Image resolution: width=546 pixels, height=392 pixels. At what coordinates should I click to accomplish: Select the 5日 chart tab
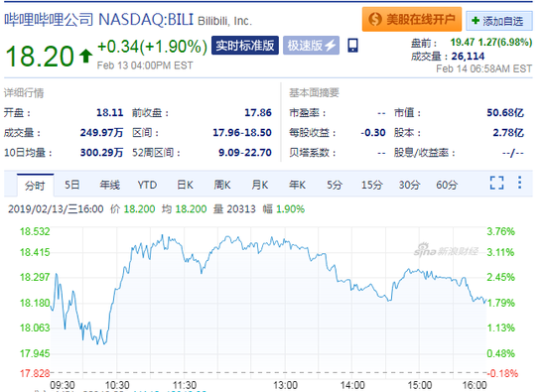[72, 185]
